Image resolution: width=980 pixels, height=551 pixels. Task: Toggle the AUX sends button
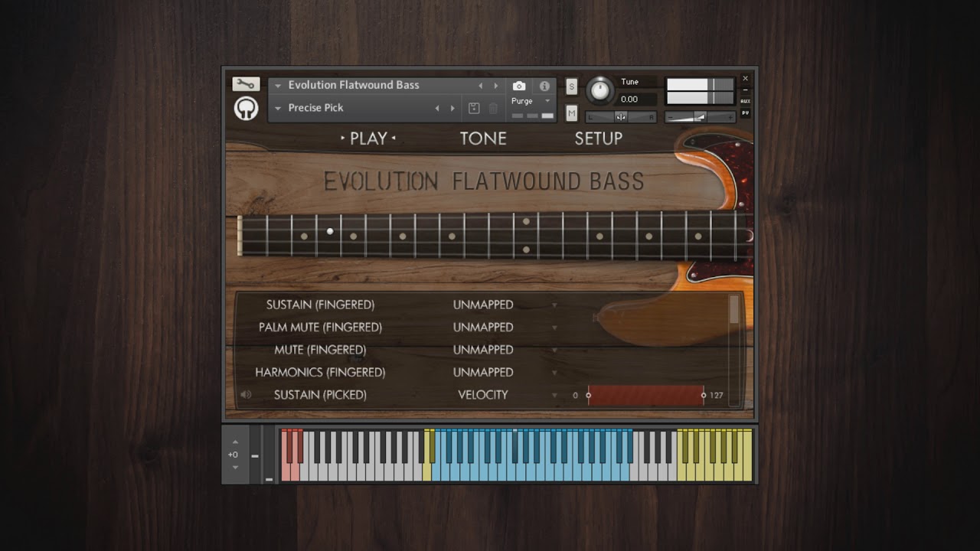pyautogui.click(x=745, y=101)
